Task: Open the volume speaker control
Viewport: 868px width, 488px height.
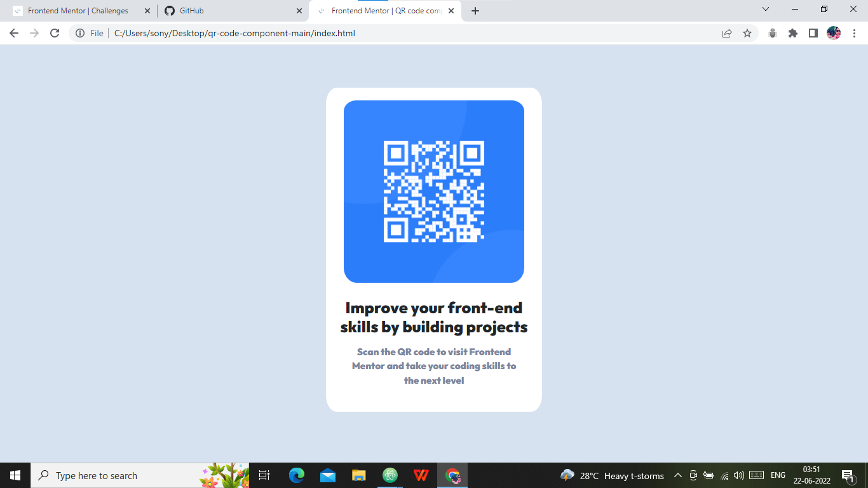Action: pyautogui.click(x=739, y=475)
